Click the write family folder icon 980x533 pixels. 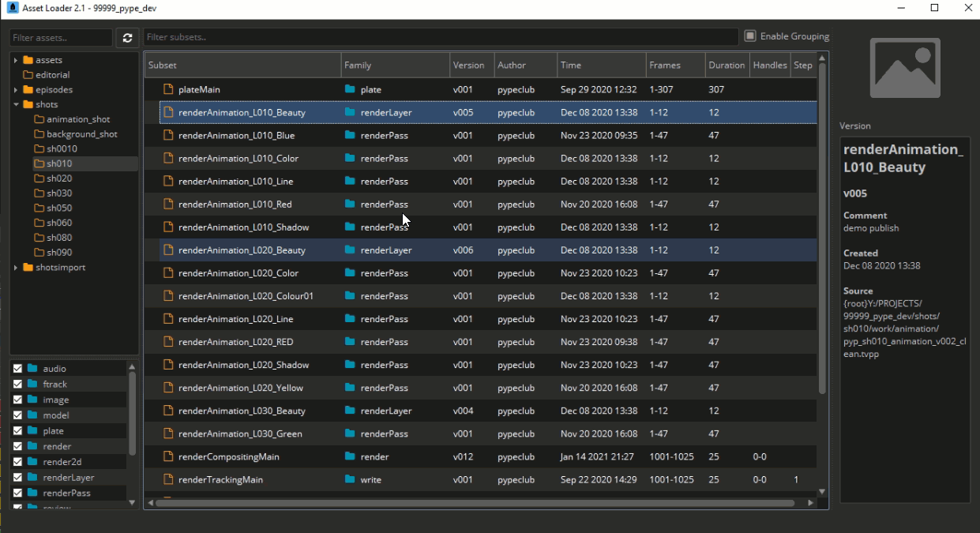(x=350, y=479)
